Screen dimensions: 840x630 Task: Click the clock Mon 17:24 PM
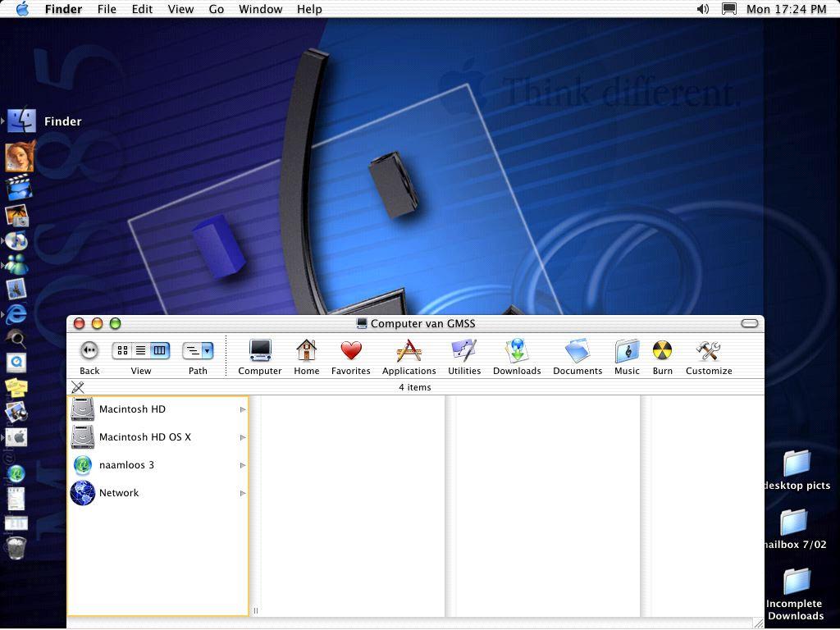[x=787, y=9]
